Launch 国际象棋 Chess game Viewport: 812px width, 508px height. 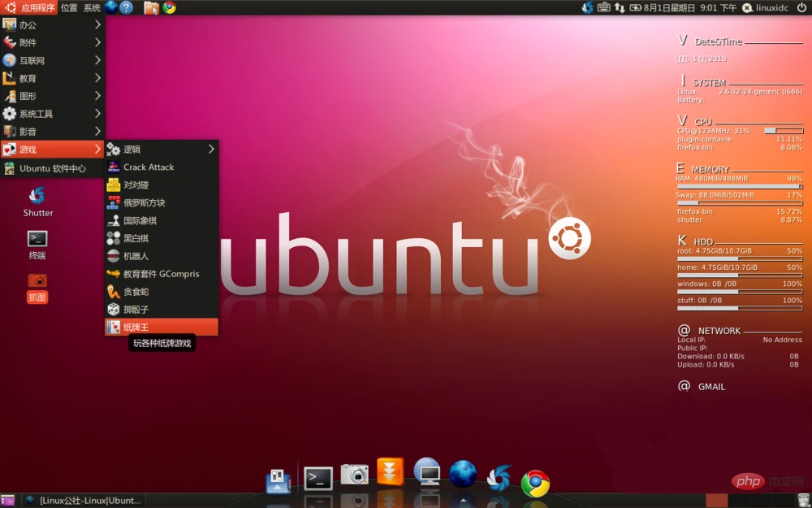pos(161,220)
